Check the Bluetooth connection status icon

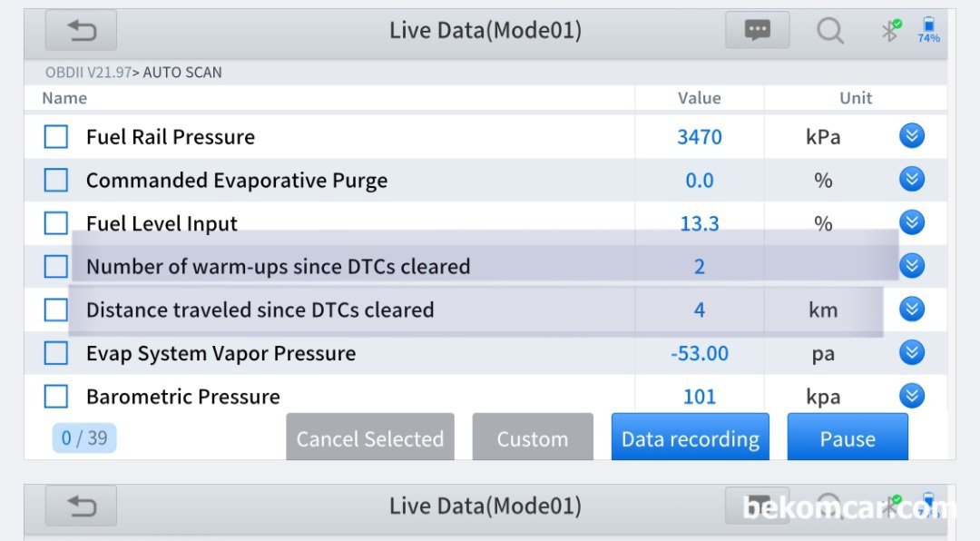point(891,30)
